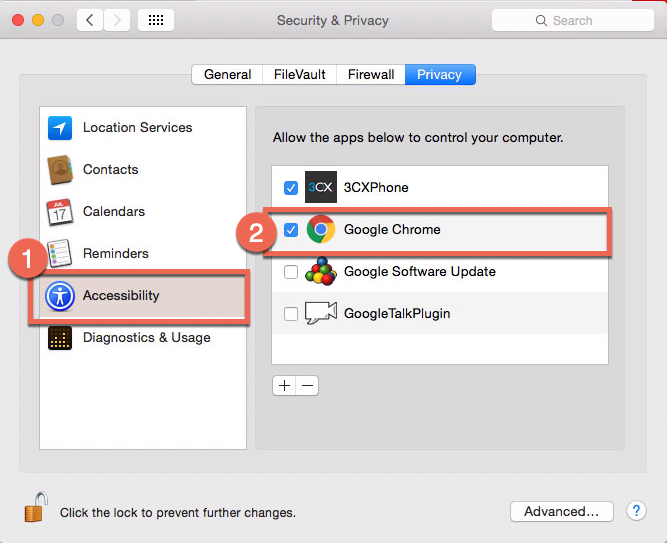Select the Accessibility sidebar icon
Image resolution: width=667 pixels, height=543 pixels.
point(60,296)
